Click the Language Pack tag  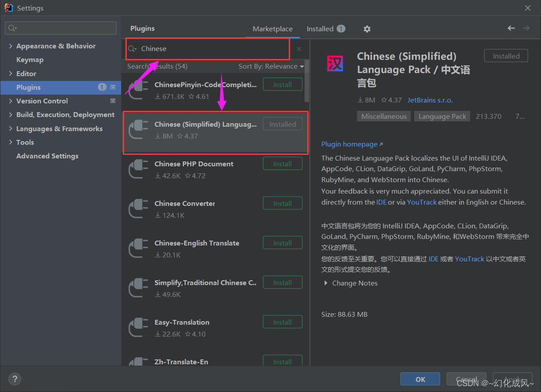click(442, 117)
